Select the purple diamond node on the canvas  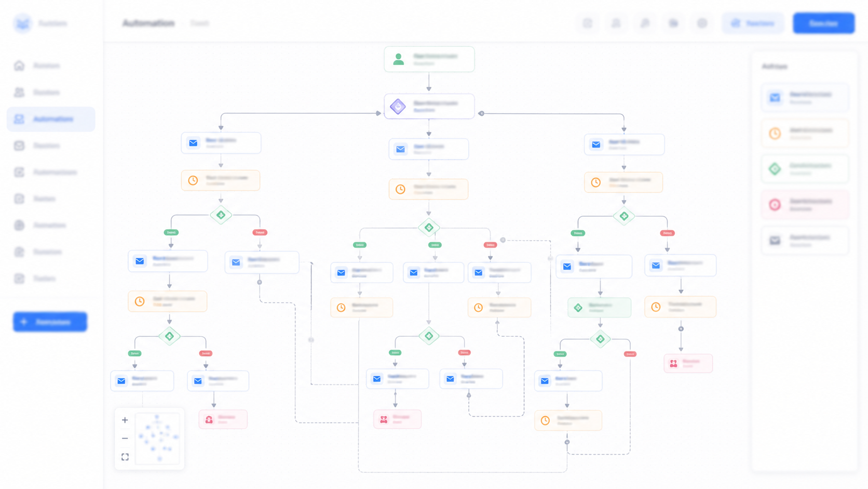(x=429, y=107)
